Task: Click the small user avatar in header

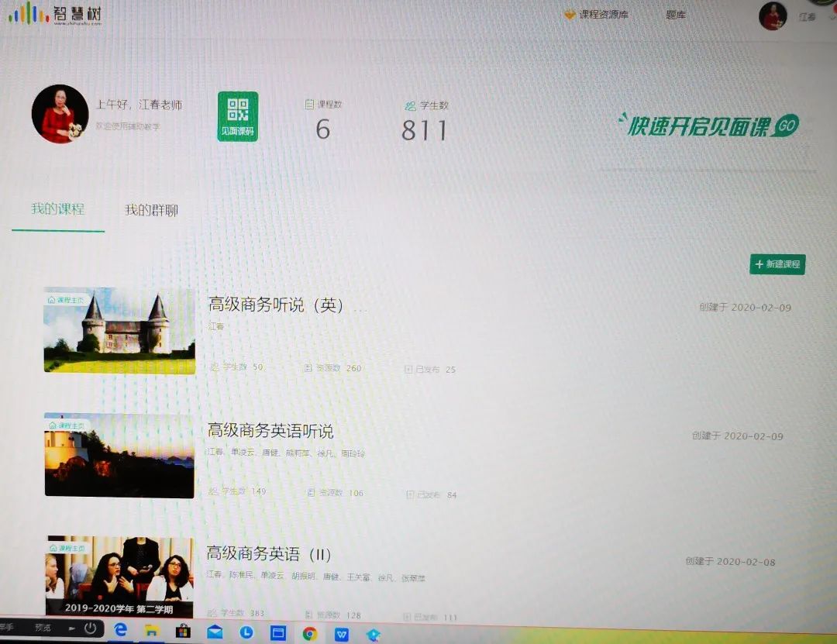Action: (x=773, y=15)
